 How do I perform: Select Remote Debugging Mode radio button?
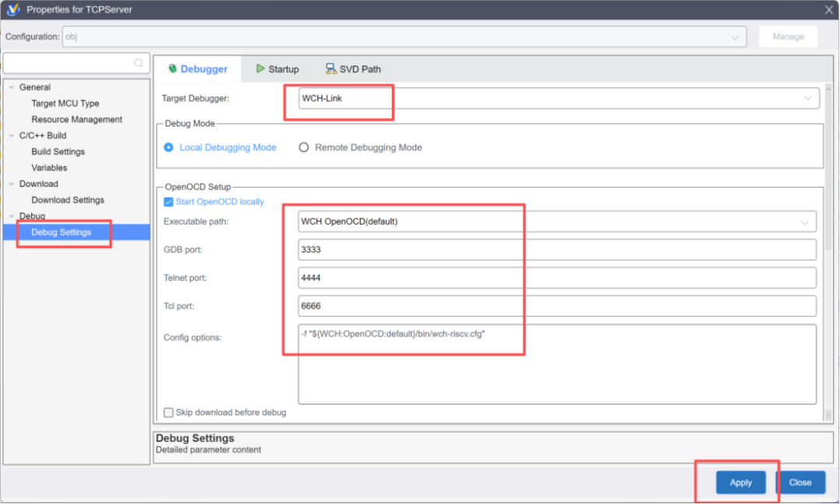304,147
